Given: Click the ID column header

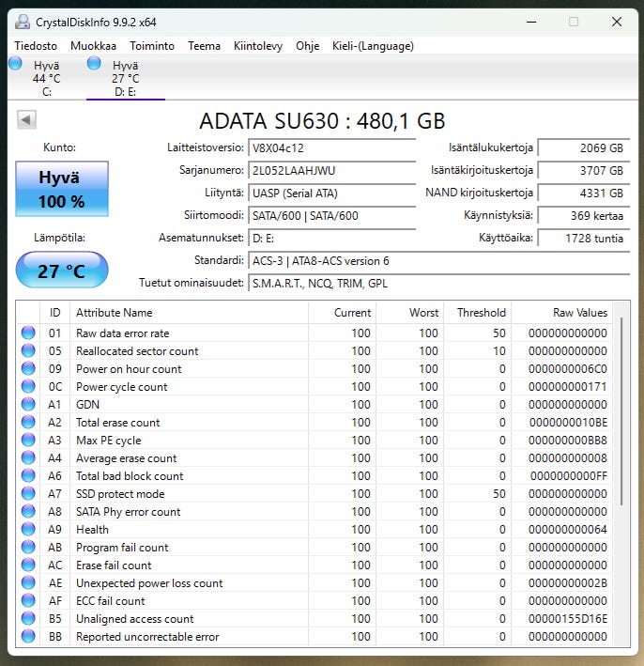Looking at the screenshot, I should pyautogui.click(x=54, y=313).
